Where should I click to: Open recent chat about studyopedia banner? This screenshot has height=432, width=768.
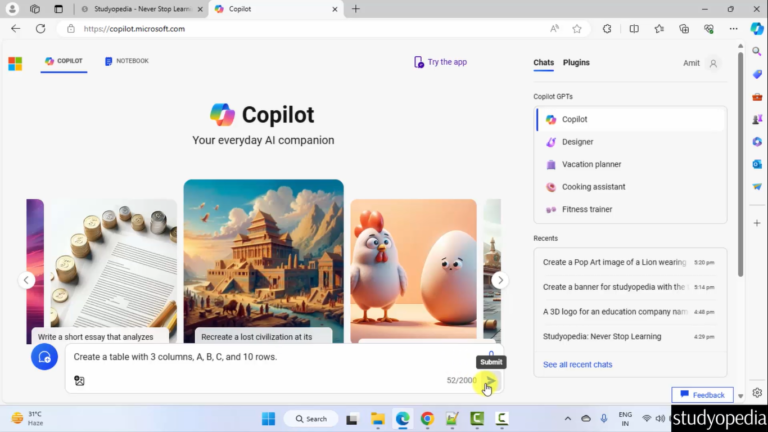coord(630,287)
